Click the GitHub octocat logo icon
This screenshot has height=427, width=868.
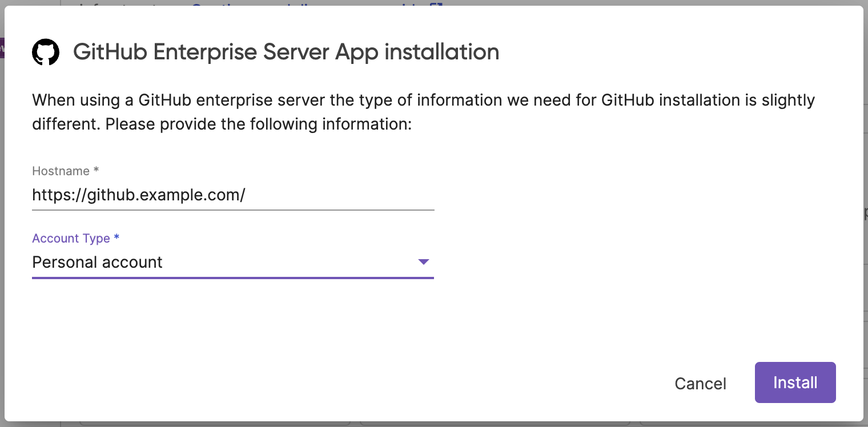click(x=46, y=51)
